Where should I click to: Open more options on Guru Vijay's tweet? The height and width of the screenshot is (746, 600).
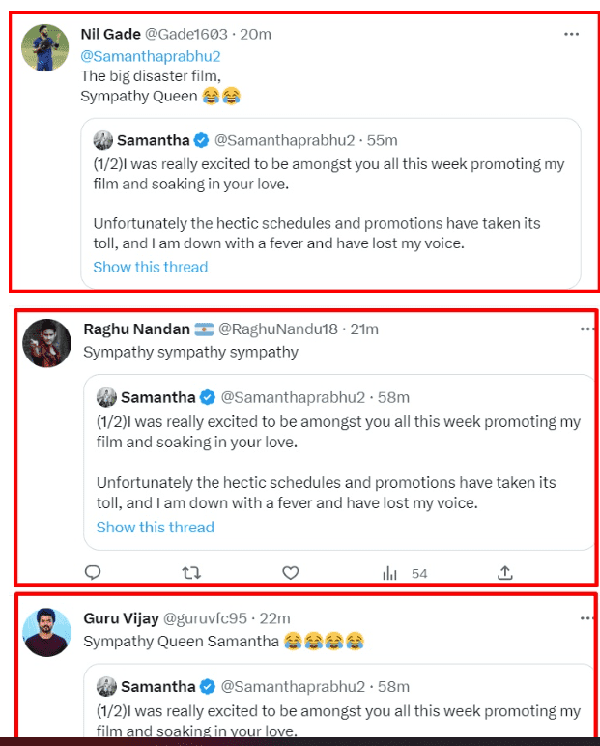[x=586, y=618]
